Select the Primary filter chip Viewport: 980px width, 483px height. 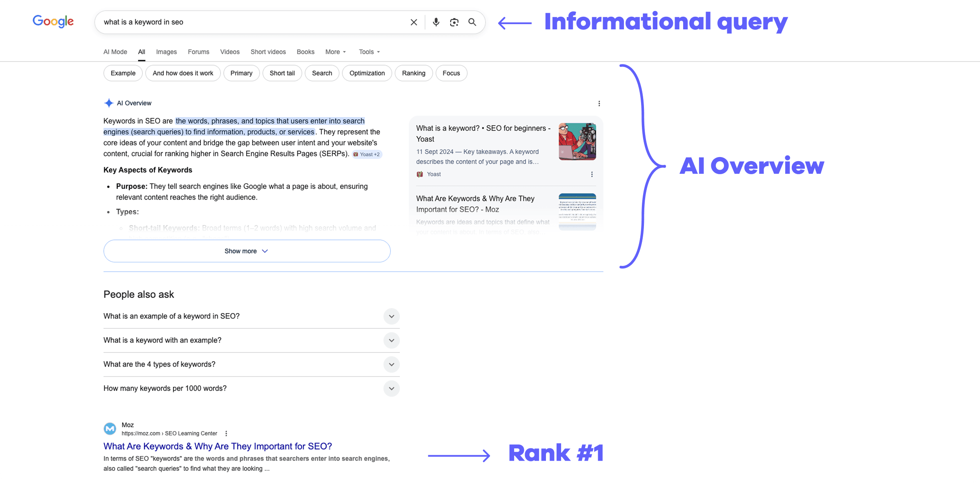(241, 73)
